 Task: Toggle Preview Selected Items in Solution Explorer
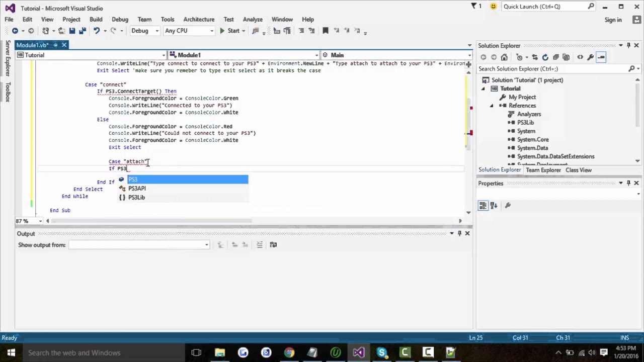[x=601, y=57]
